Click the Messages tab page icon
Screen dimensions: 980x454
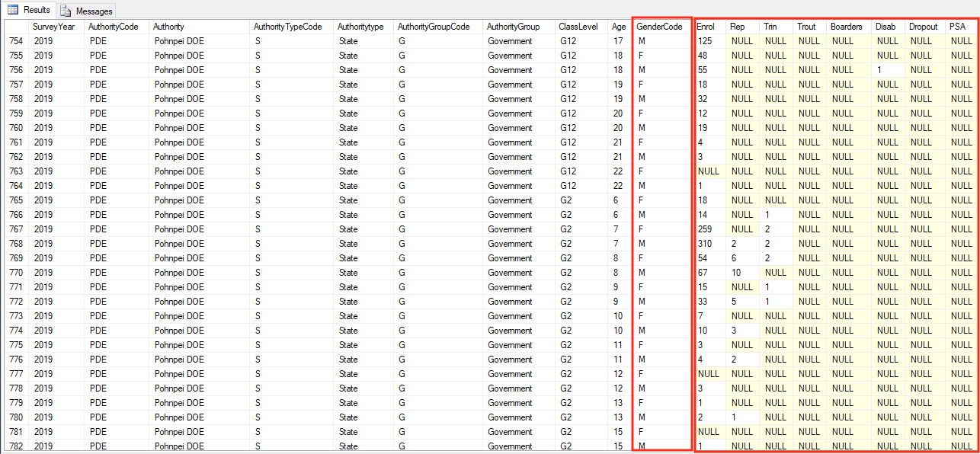tap(66, 11)
